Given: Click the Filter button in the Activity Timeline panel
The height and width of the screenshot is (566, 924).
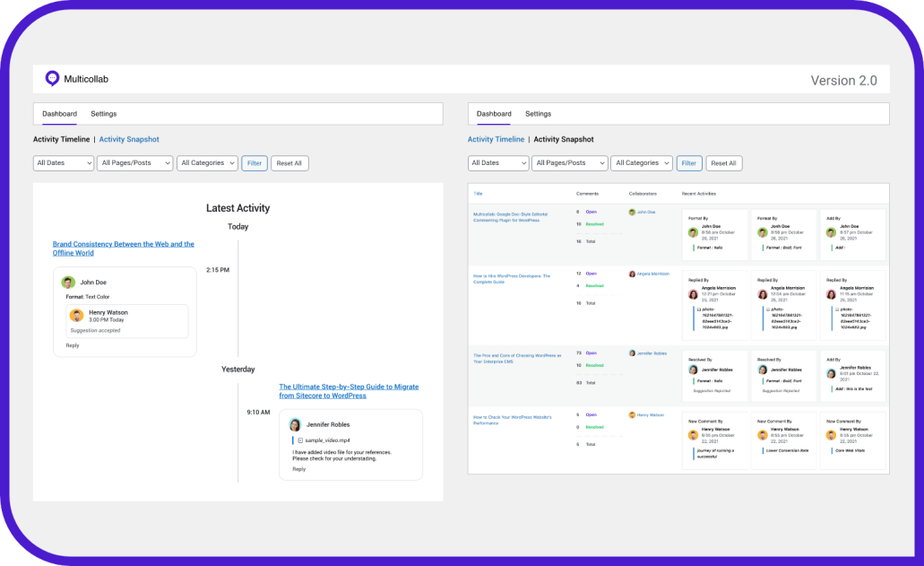Looking at the screenshot, I should point(255,163).
